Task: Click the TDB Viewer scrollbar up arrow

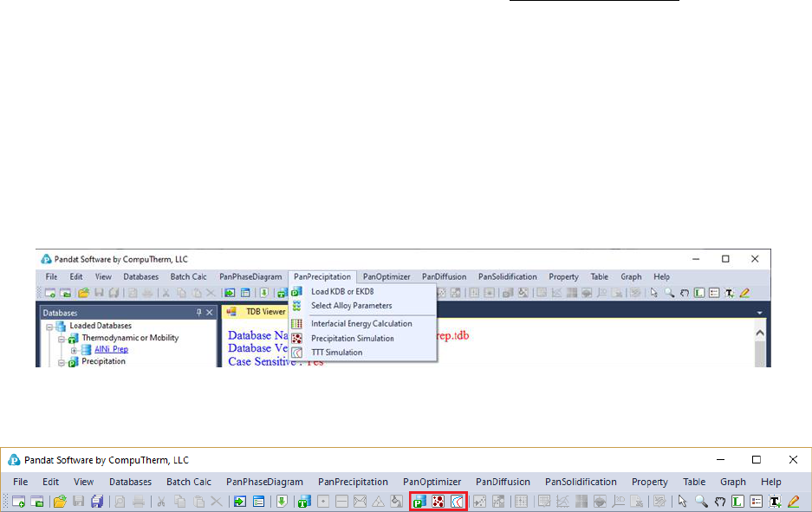Action: pos(760,334)
